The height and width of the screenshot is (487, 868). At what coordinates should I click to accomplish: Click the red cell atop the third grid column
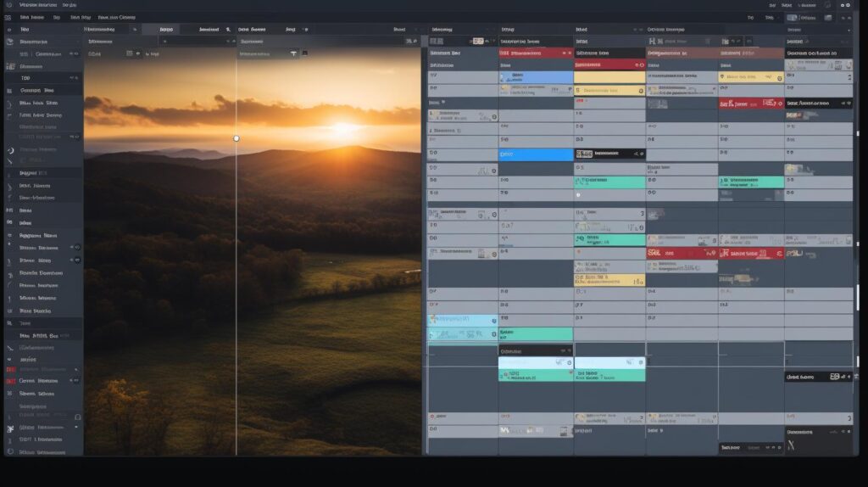point(609,64)
